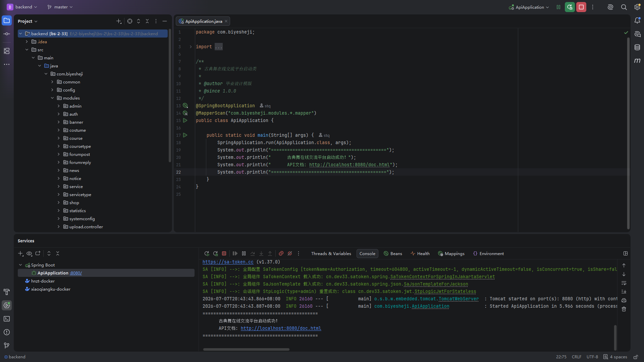This screenshot has height=362, width=644.
Task: Print the console output
Action: (624, 300)
